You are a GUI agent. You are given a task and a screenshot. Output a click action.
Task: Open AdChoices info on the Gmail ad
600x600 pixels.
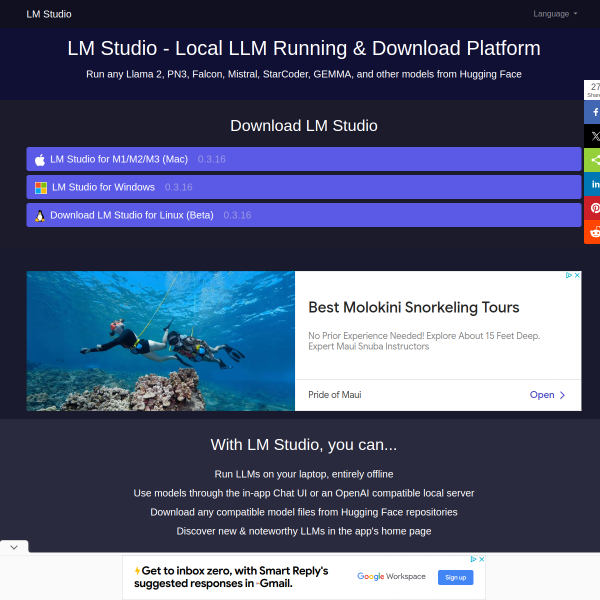pyautogui.click(x=473, y=559)
